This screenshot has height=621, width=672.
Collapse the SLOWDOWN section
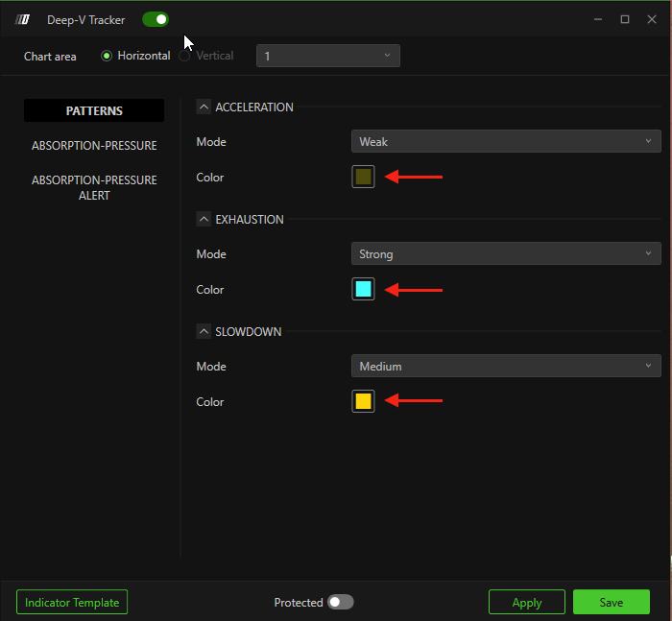[x=204, y=331]
